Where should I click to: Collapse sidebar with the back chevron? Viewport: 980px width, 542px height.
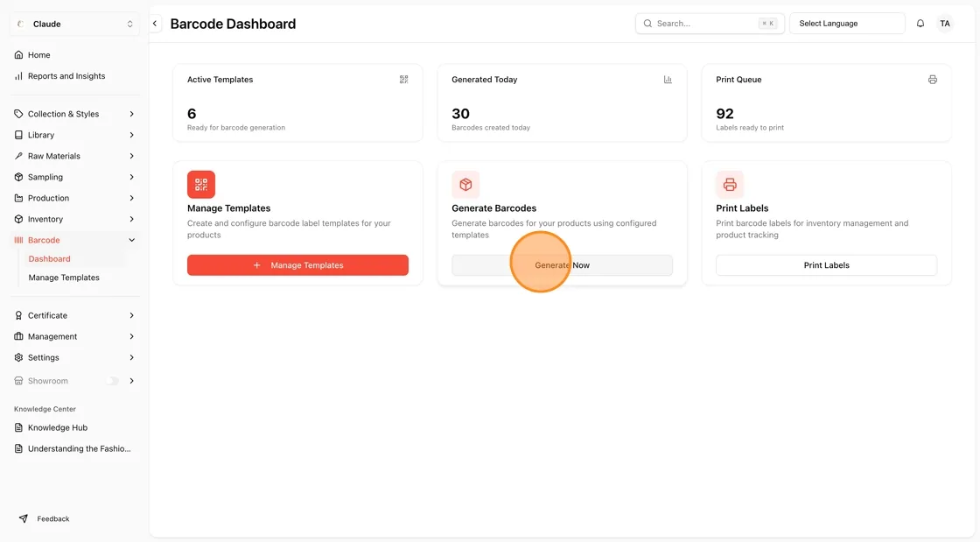click(155, 24)
